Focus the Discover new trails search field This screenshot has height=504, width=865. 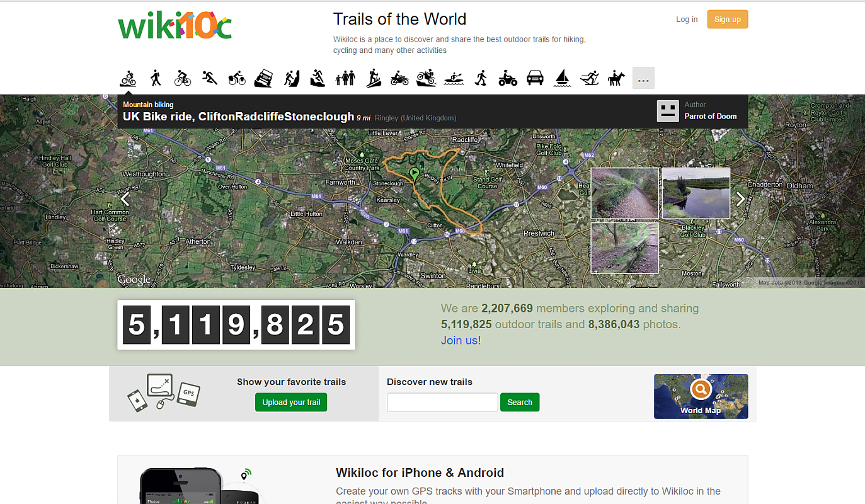[442, 402]
